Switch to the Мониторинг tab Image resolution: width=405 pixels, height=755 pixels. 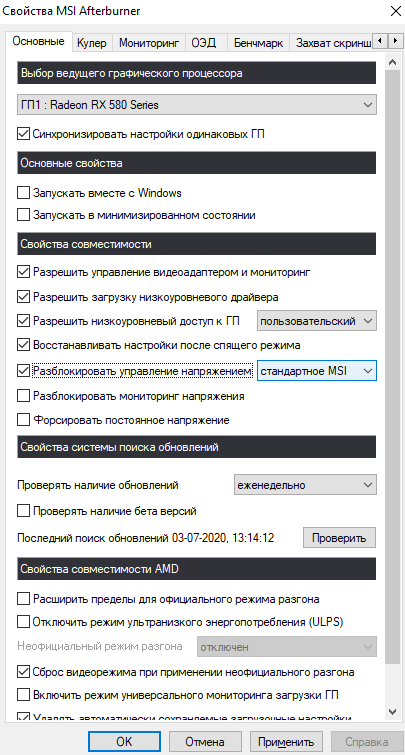(149, 43)
